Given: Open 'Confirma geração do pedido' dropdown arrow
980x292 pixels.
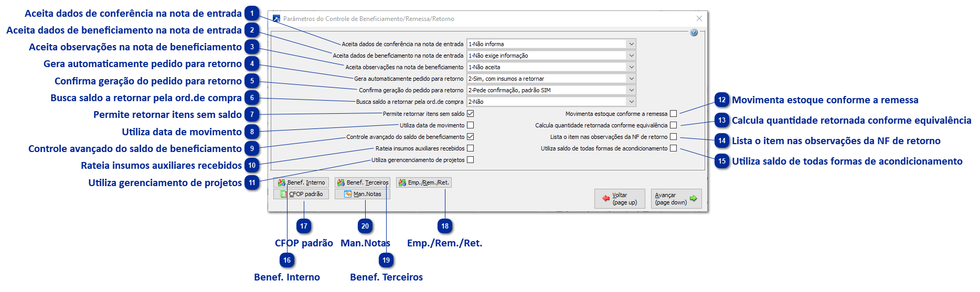Looking at the screenshot, I should point(632,90).
